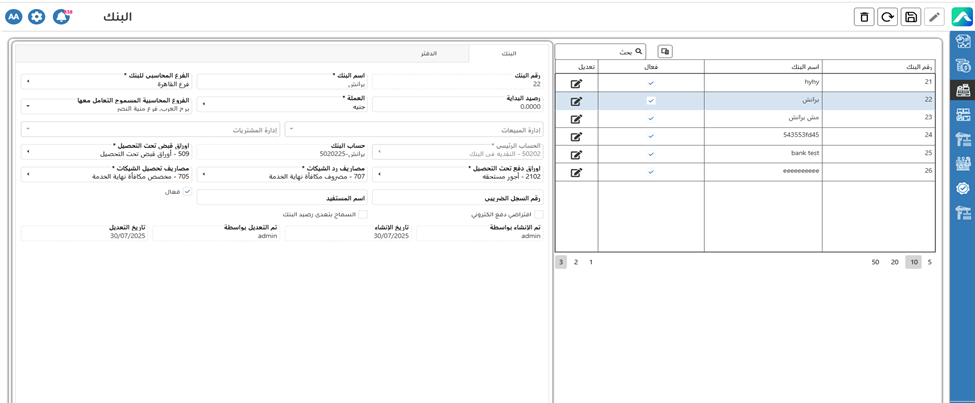Viewport: 975px width, 403px height.
Task: Check the افتراضي دفع الكتروني checkbox
Action: coord(539,214)
